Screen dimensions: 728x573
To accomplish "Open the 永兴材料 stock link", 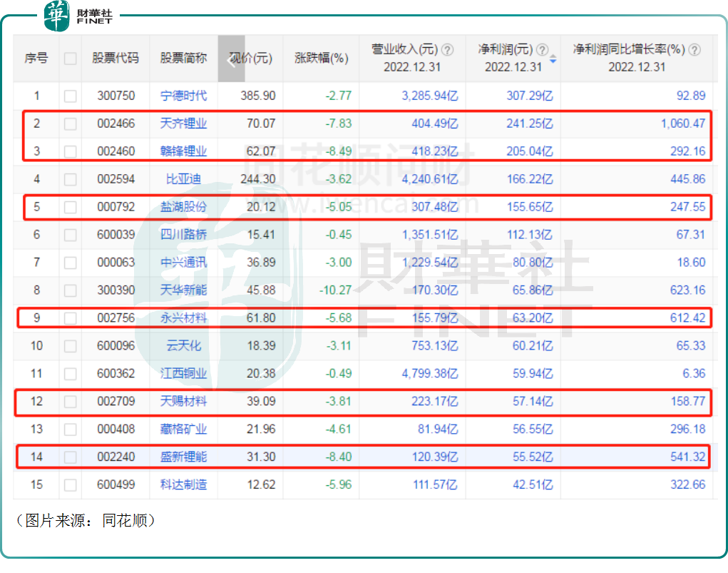I will (183, 318).
